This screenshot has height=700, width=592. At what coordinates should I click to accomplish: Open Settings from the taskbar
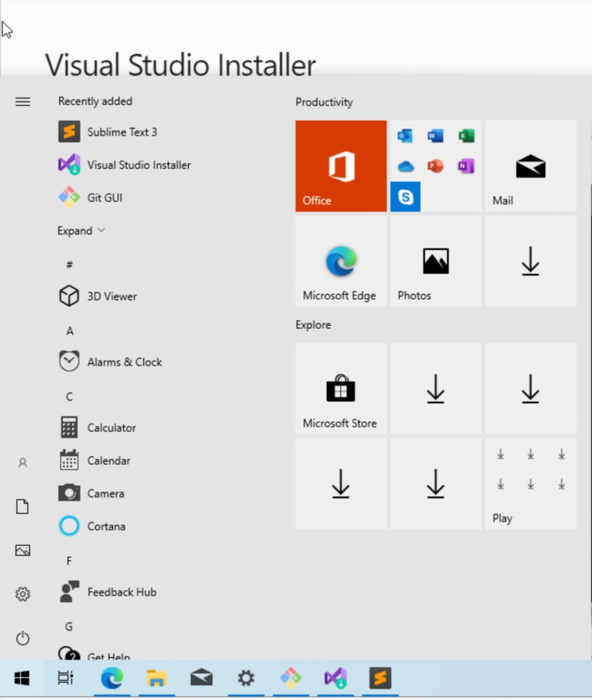coord(246,678)
